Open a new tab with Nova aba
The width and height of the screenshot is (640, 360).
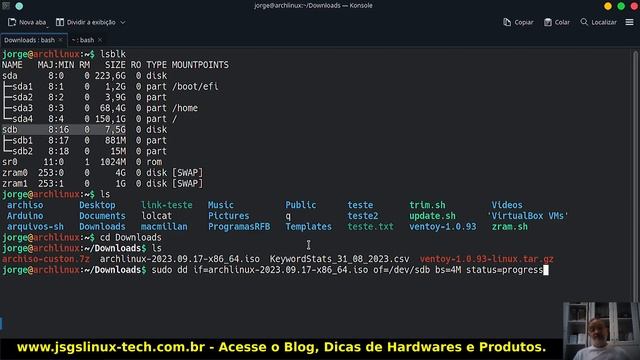pos(27,22)
